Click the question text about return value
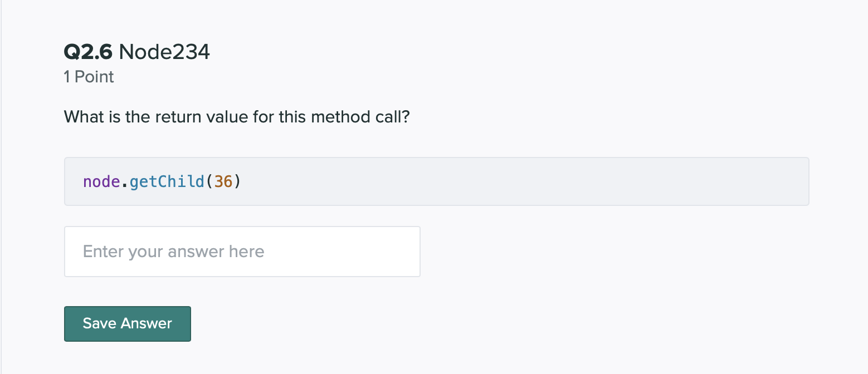Viewport: 868px width, 374px height. coord(236,117)
